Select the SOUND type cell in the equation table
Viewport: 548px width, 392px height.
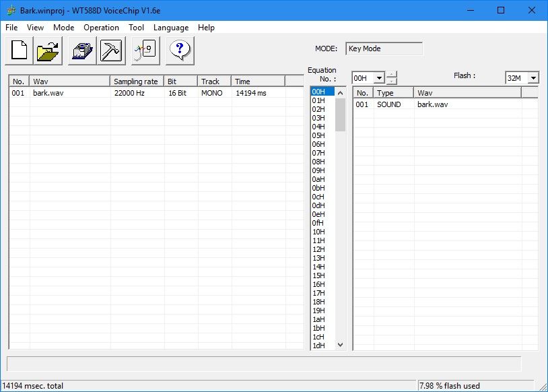[388, 104]
